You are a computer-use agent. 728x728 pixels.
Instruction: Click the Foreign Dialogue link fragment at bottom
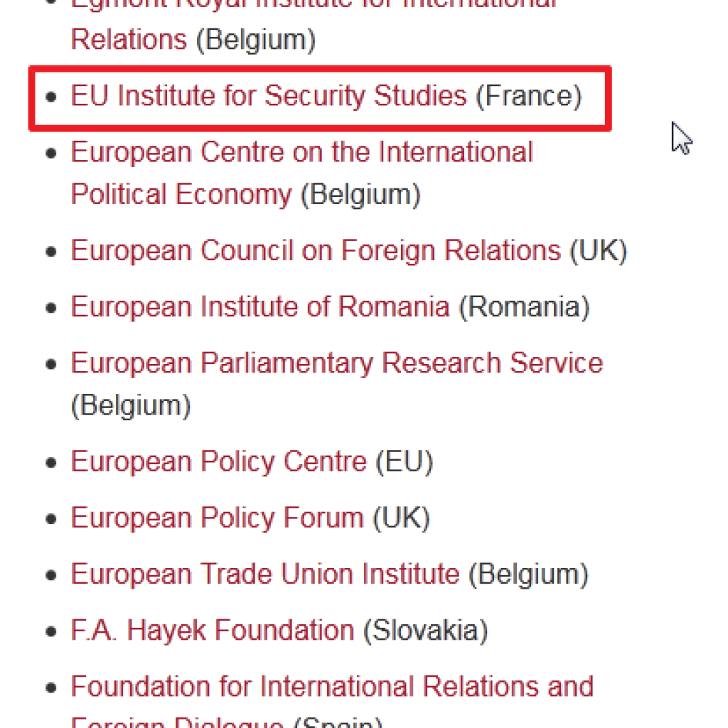coord(177,722)
